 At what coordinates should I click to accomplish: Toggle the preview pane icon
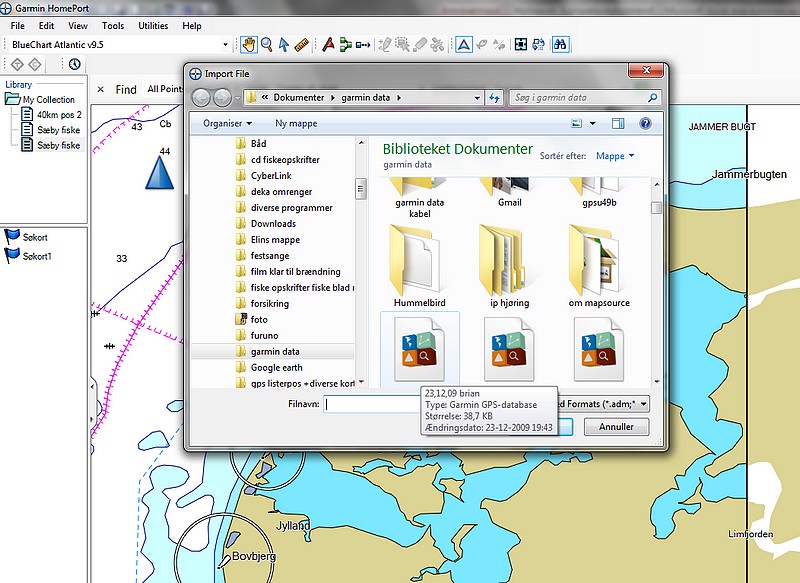click(x=618, y=123)
